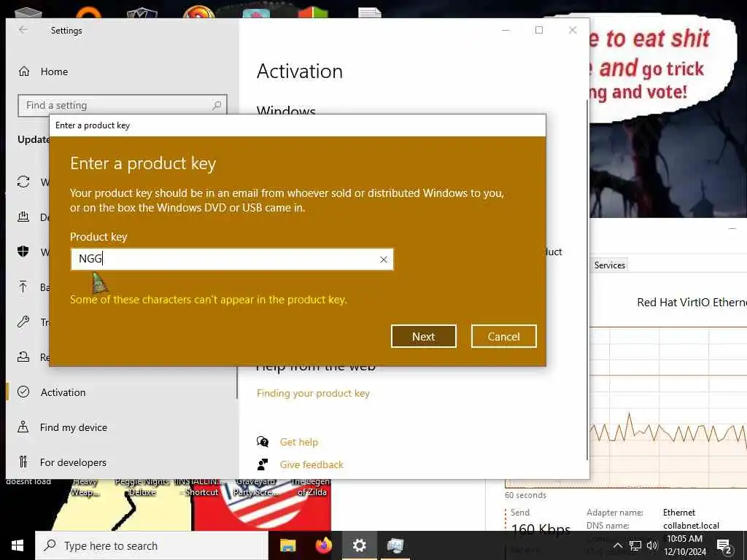Click the collabnet.local DNS name value
The image size is (747, 560).
pyautogui.click(x=691, y=526)
